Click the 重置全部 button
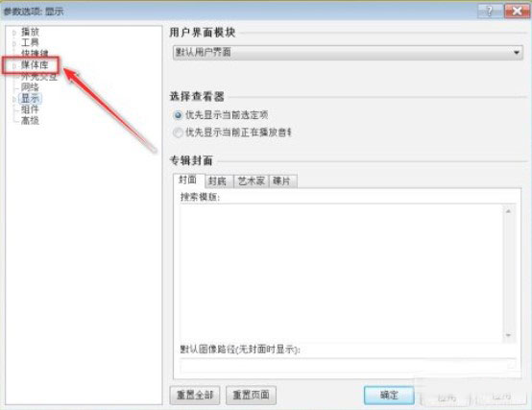The width and height of the screenshot is (532, 410). 195,395
